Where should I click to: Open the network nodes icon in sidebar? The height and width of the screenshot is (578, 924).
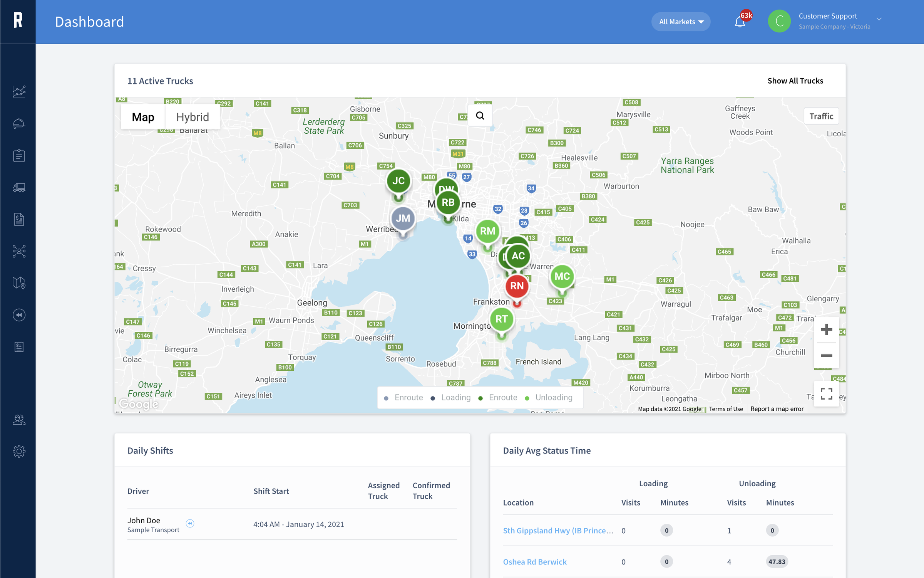pos(19,251)
